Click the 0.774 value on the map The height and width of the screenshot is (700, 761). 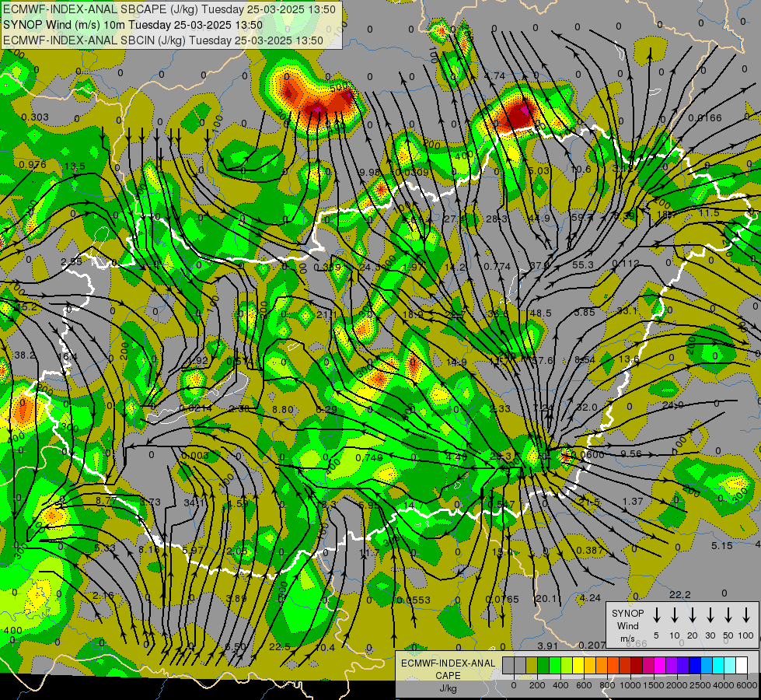click(x=497, y=266)
